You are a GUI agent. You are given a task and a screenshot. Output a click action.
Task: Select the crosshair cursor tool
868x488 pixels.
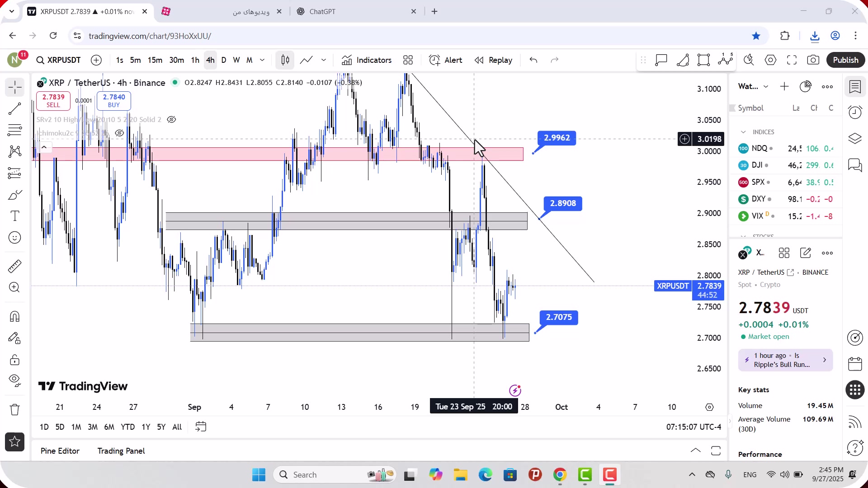(15, 87)
